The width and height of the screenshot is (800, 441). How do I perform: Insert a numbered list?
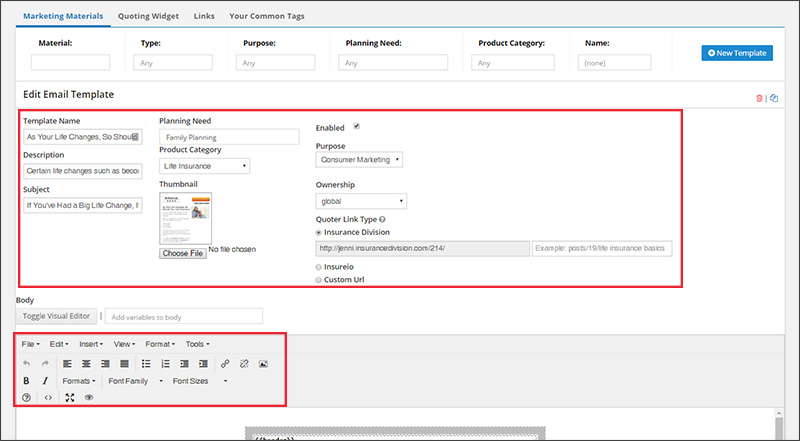point(165,364)
